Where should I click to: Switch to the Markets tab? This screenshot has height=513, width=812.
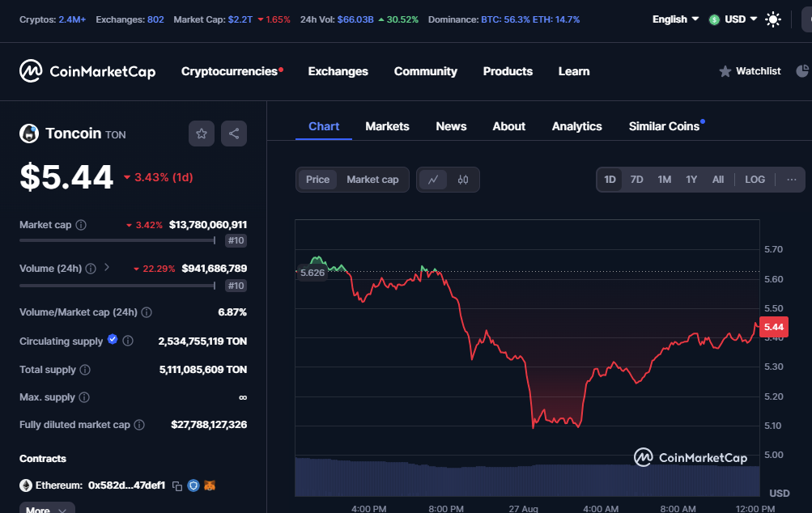click(x=387, y=126)
